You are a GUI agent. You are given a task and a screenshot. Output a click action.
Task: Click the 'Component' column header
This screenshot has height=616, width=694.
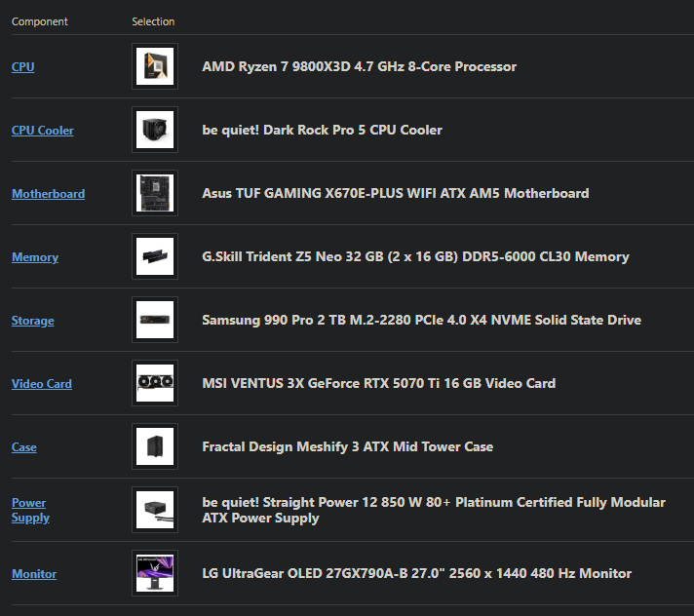(x=39, y=21)
